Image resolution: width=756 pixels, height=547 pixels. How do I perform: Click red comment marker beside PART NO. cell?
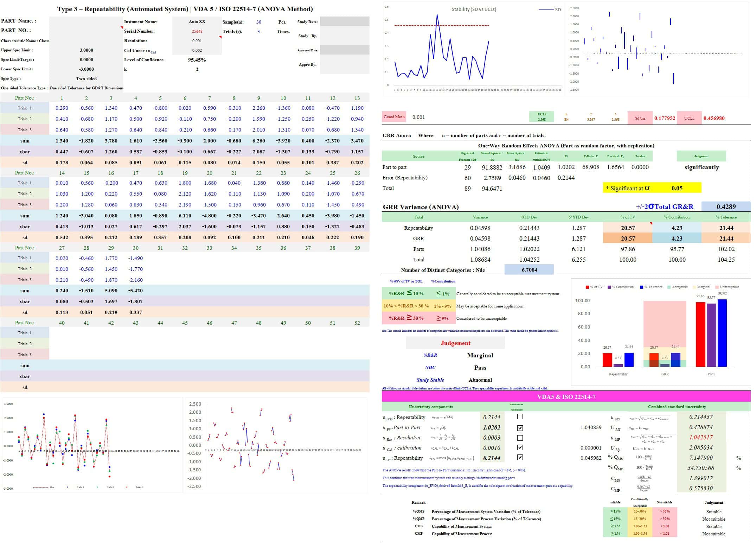click(x=122, y=27)
